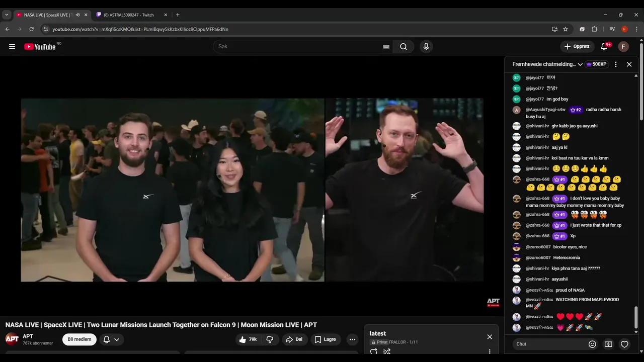Image resolution: width=644 pixels, height=362 pixels.
Task: Click the magnifier search button
Action: pyautogui.click(x=404, y=47)
